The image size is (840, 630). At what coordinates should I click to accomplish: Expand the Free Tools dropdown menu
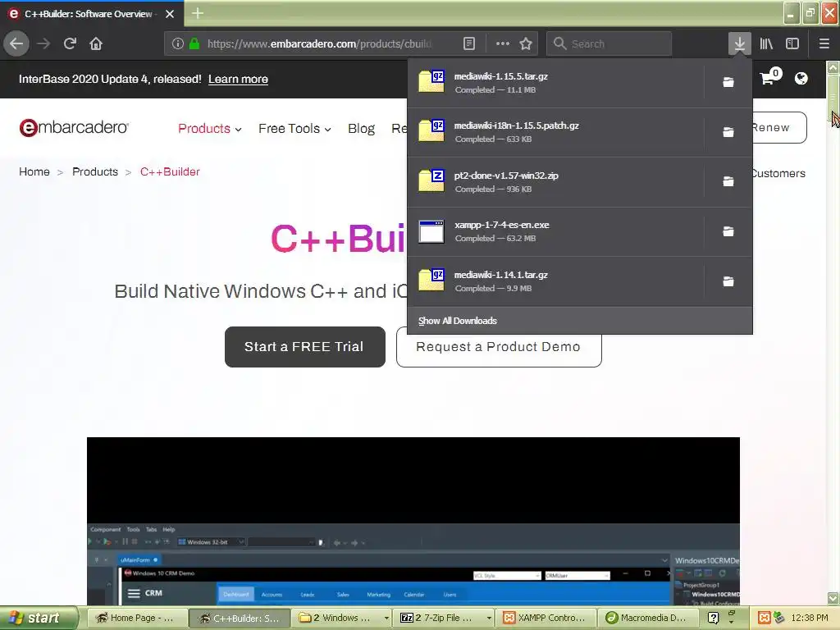294,129
